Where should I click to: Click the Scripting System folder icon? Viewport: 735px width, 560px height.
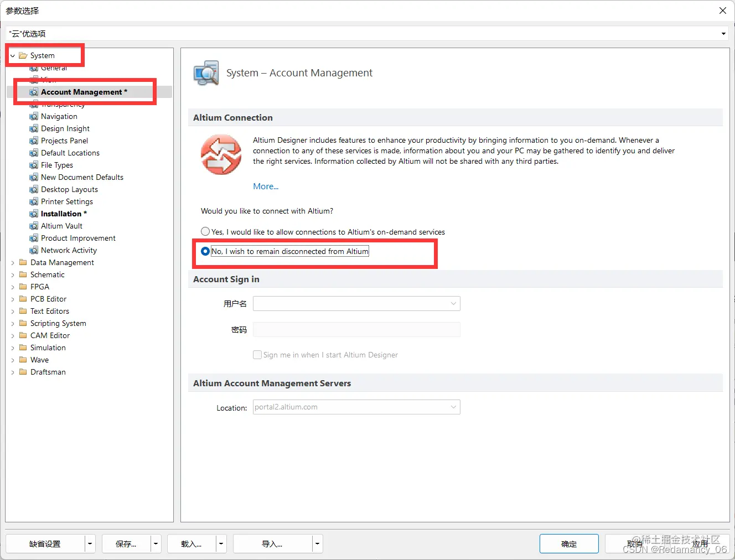point(23,323)
